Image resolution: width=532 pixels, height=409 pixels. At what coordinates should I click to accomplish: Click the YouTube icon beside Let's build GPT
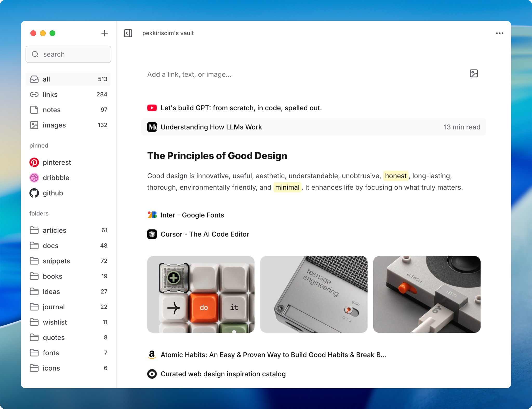[x=152, y=108]
